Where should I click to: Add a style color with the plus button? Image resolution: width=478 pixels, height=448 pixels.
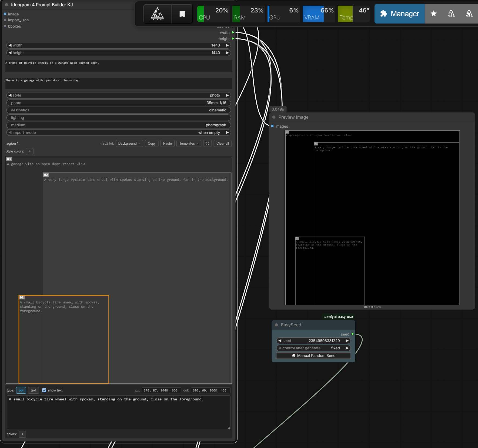[x=30, y=151]
